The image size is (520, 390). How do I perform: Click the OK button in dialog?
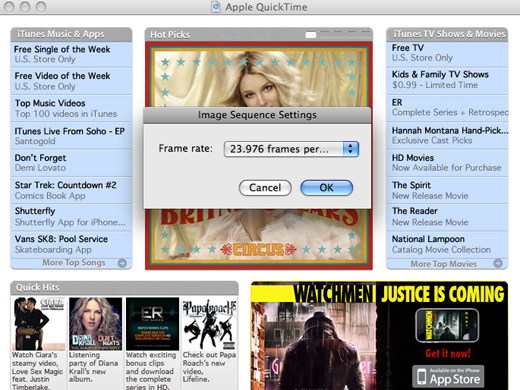pyautogui.click(x=326, y=188)
